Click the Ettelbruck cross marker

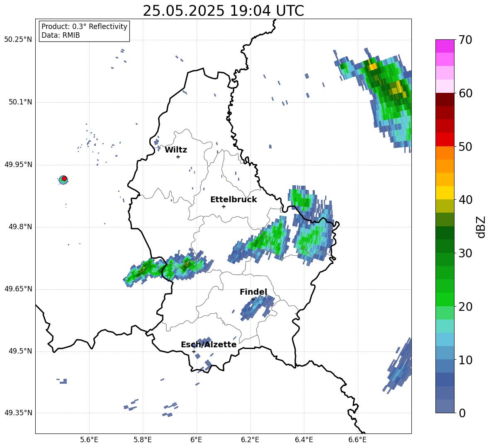224,206
